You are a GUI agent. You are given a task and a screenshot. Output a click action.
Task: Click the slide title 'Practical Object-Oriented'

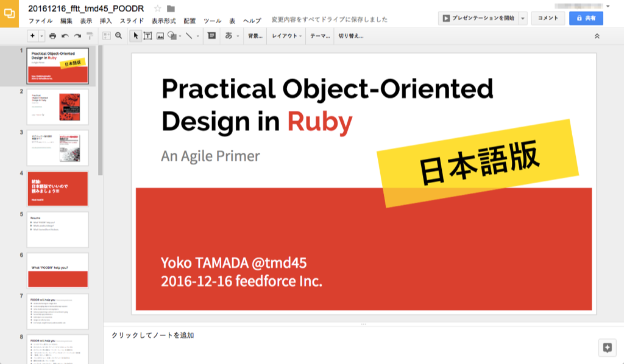pos(327,88)
